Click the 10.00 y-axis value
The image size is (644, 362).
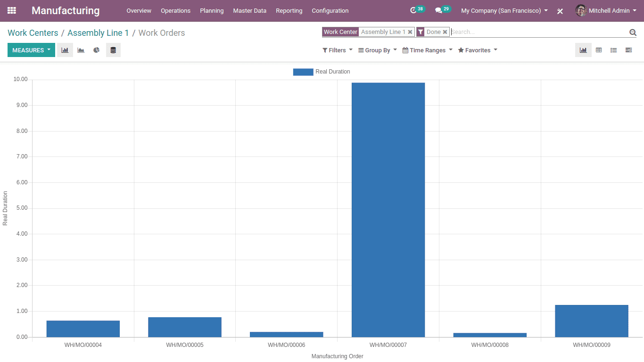[21, 79]
